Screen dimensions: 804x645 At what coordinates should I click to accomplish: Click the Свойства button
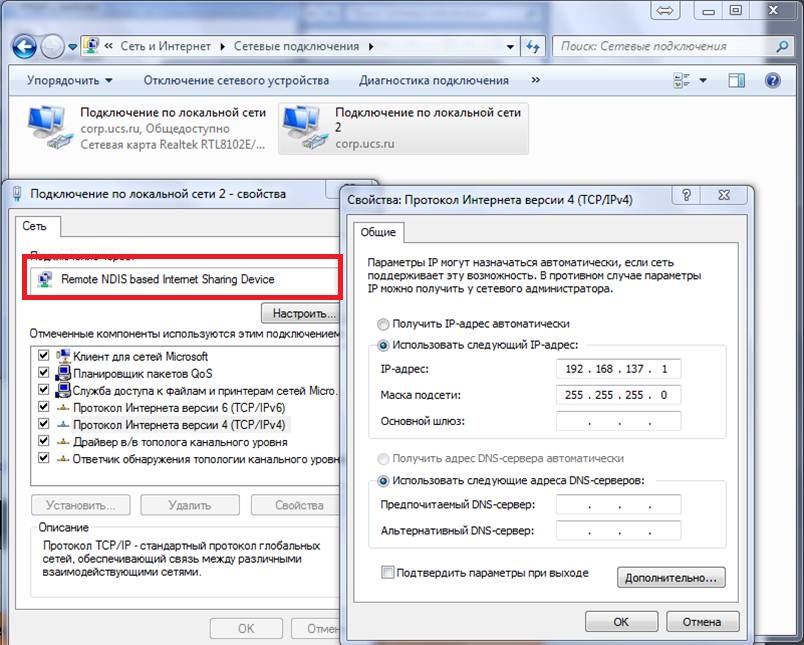coord(295,505)
